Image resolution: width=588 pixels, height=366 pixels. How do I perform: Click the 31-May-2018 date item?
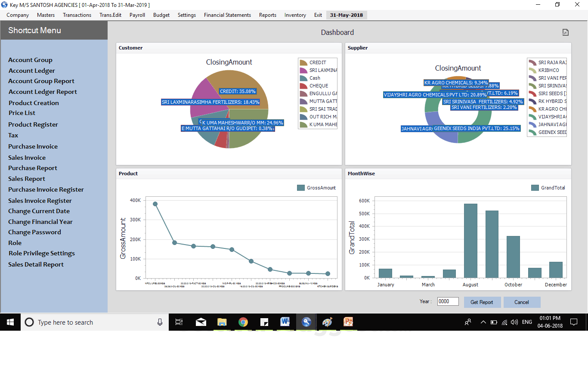coord(347,15)
